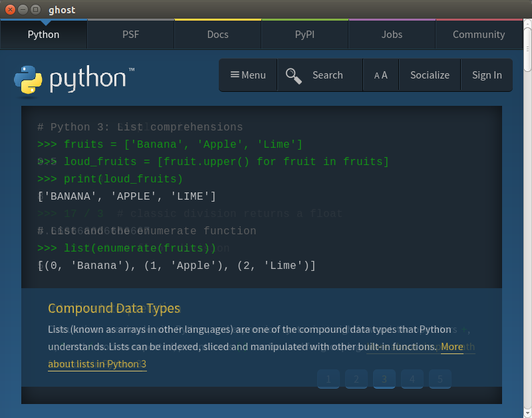532x418 pixels.
Task: Switch to the Docs tab
Action: 217,35
